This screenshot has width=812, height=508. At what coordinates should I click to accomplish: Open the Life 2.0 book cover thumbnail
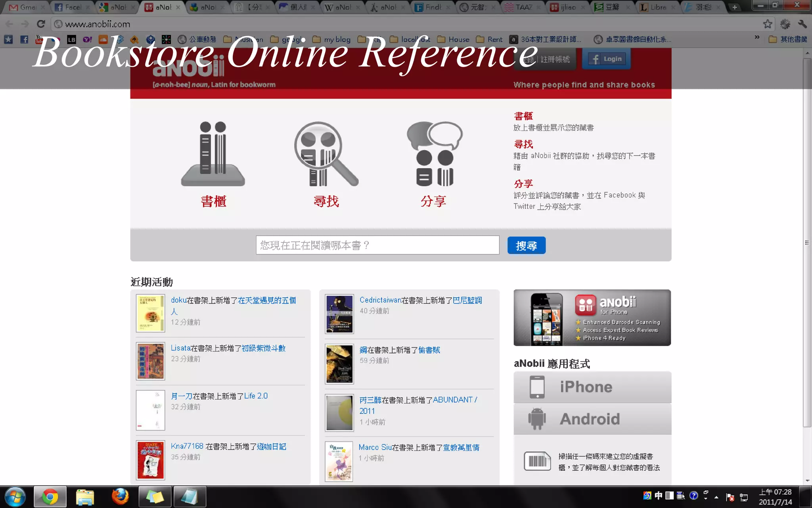pos(150,410)
